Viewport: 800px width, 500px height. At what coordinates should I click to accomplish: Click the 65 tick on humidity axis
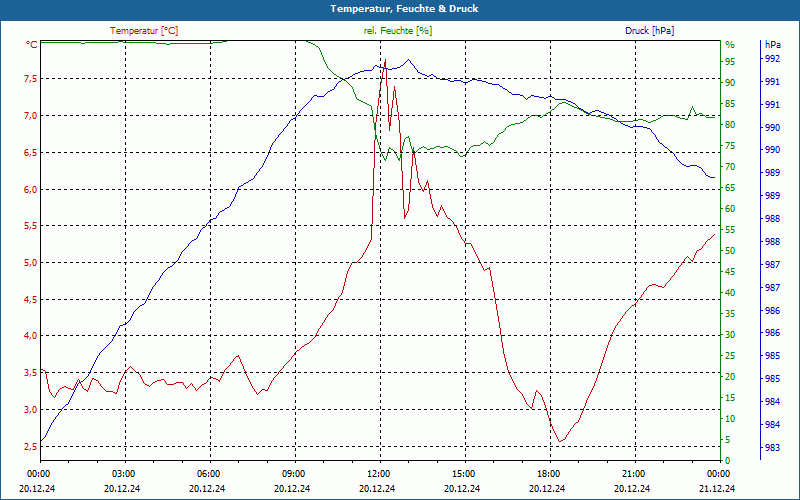coord(730,188)
